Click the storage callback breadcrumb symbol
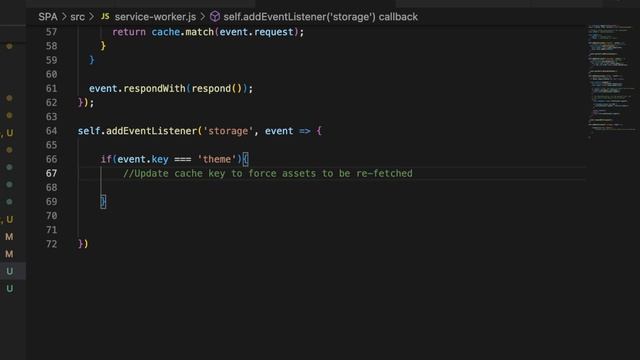 point(320,17)
